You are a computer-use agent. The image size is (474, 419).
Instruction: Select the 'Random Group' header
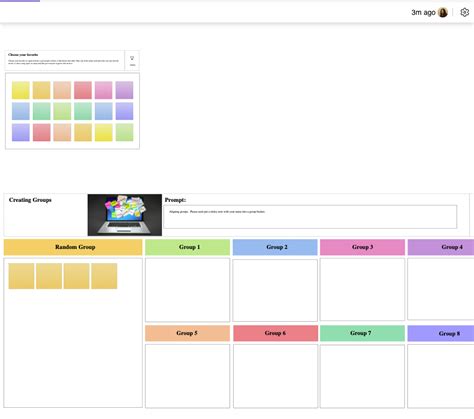click(x=73, y=247)
